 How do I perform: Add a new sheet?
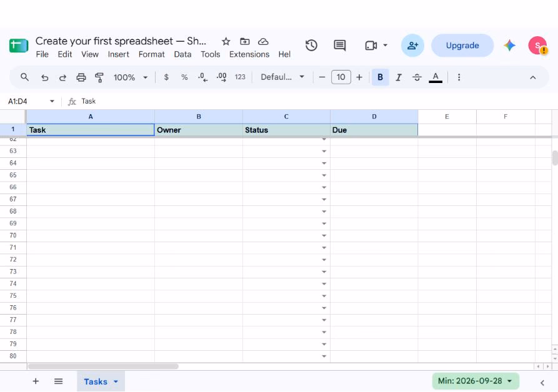click(x=36, y=381)
